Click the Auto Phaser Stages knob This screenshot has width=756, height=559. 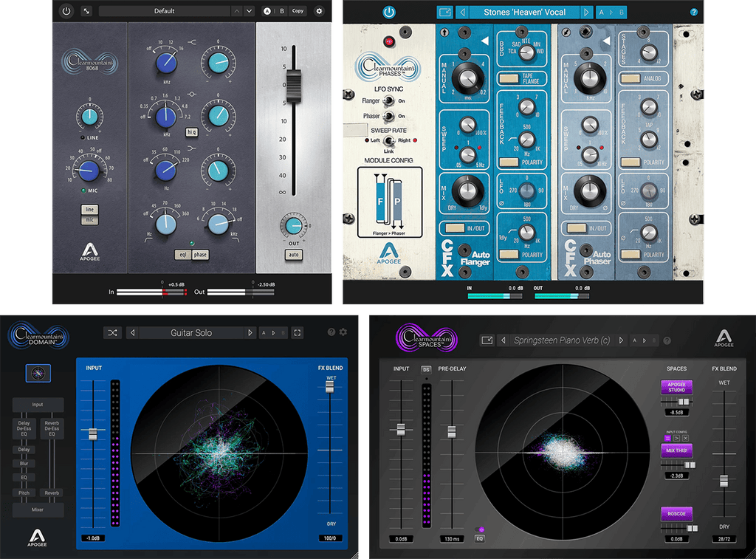pos(649,52)
